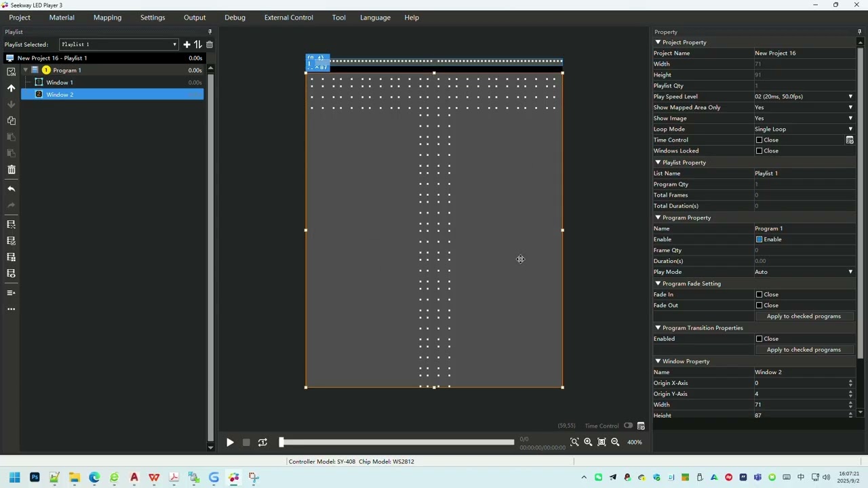Click the collapse list lines icon
This screenshot has height=488, width=868.
pos(11,293)
